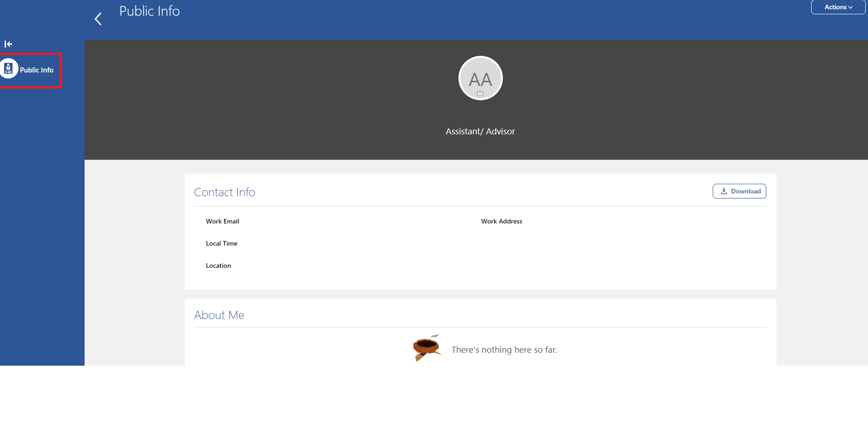Click the Public Info page title
This screenshot has width=868, height=422.
pos(149,11)
